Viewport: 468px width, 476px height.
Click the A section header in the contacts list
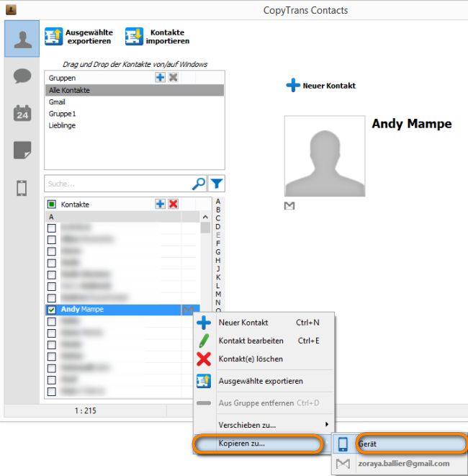coord(122,217)
